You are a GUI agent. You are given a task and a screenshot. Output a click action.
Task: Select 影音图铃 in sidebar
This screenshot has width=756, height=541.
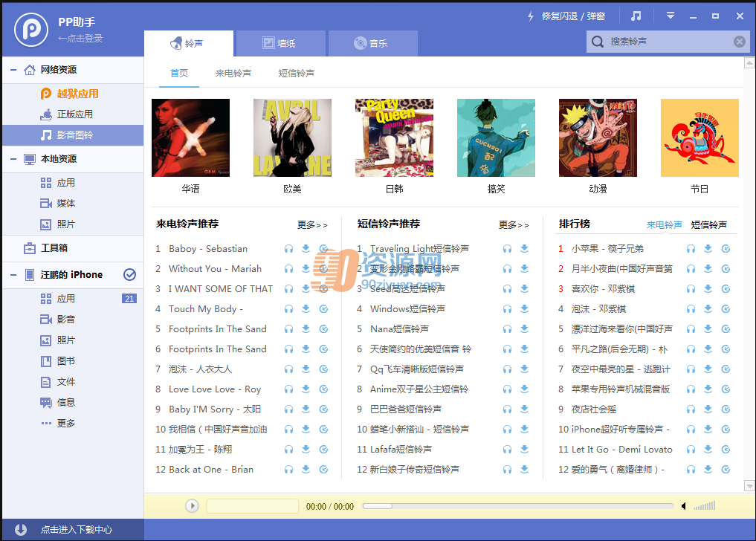point(73,135)
